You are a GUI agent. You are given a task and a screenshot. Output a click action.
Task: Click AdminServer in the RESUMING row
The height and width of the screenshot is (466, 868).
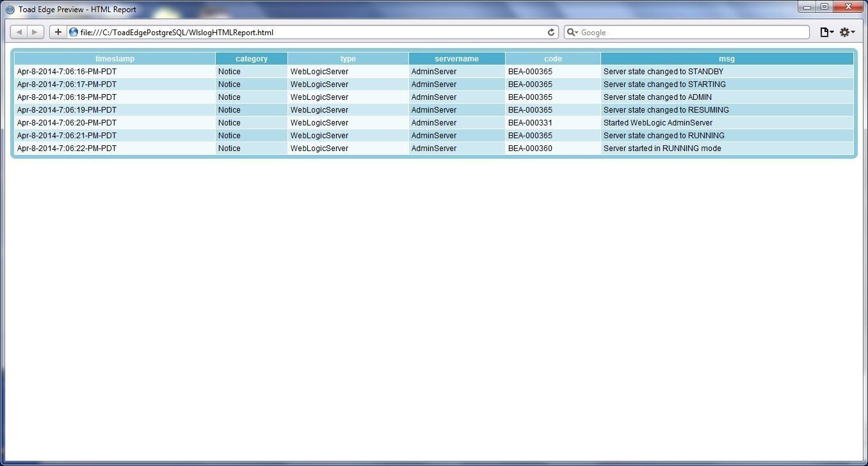coord(434,110)
